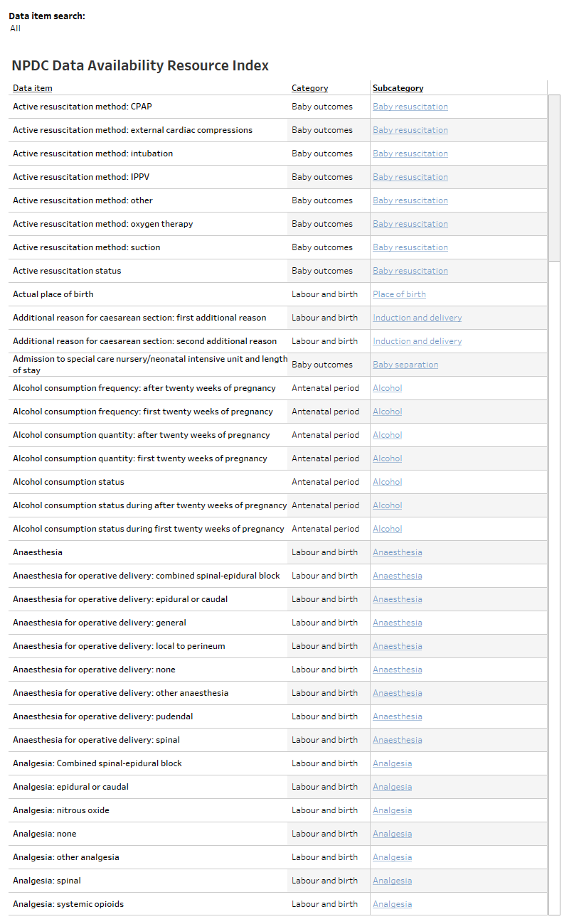Select the Active resuscitation status row
569x924 pixels.
[x=66, y=270]
